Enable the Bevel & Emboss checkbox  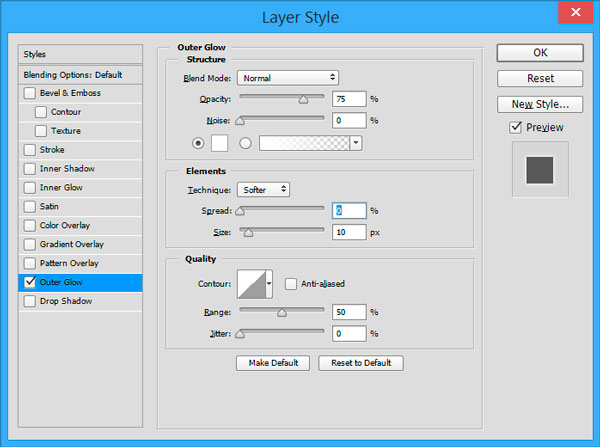coord(30,93)
